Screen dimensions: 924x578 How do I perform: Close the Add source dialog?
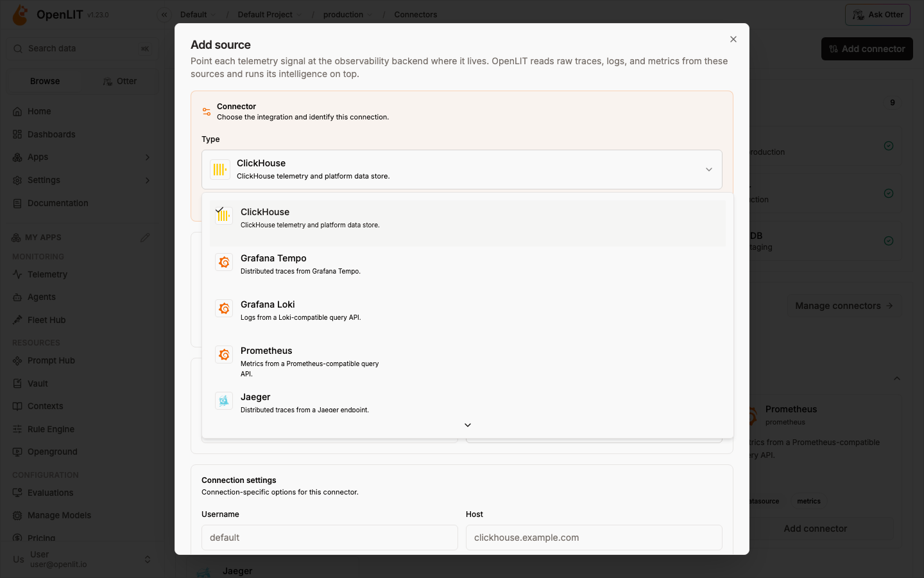733,39
